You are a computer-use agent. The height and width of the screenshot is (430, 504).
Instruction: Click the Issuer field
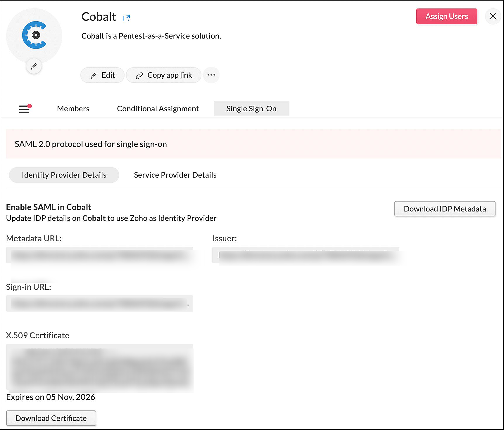click(306, 255)
